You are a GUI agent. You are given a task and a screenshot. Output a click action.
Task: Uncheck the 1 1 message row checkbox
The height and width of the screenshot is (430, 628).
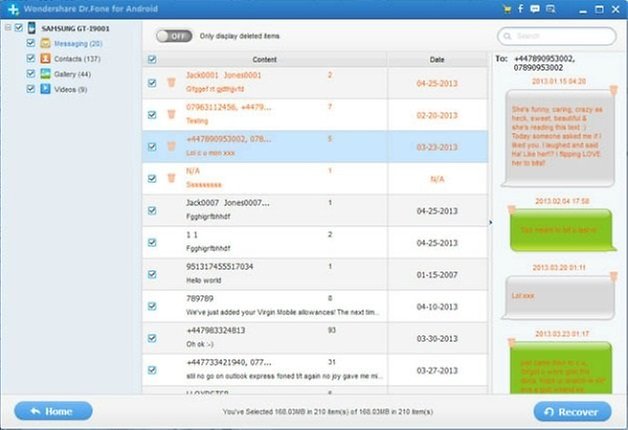coord(152,242)
